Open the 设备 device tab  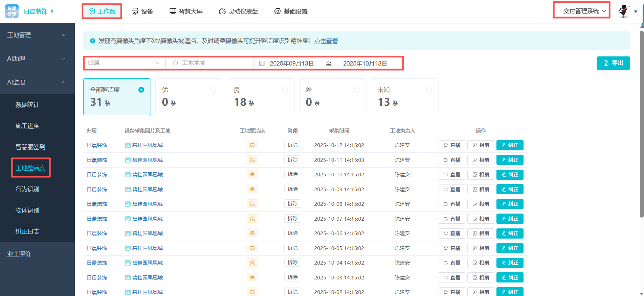click(142, 11)
